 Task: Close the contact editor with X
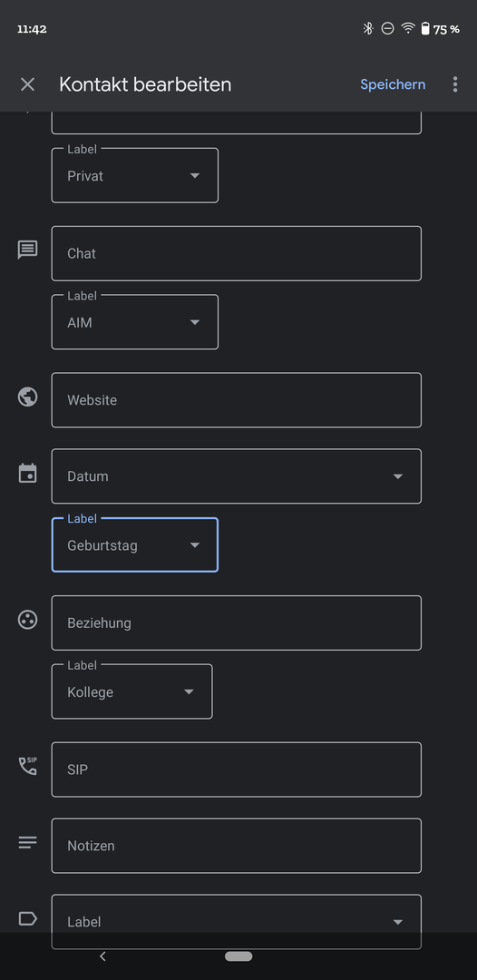click(x=27, y=84)
